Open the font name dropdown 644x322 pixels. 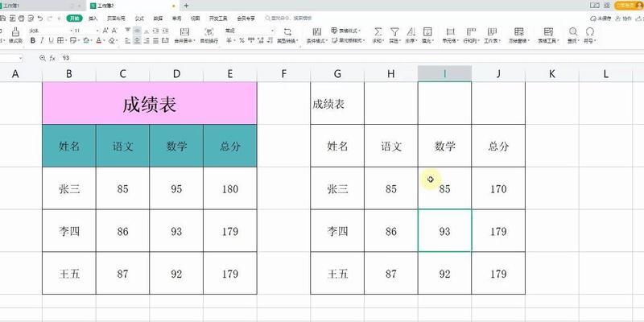point(71,31)
